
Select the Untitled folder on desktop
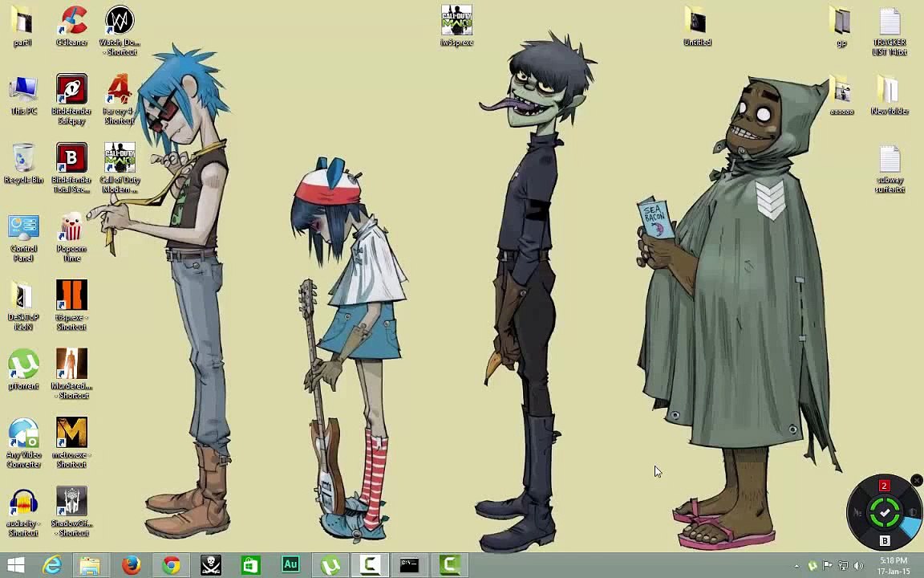tap(697, 22)
